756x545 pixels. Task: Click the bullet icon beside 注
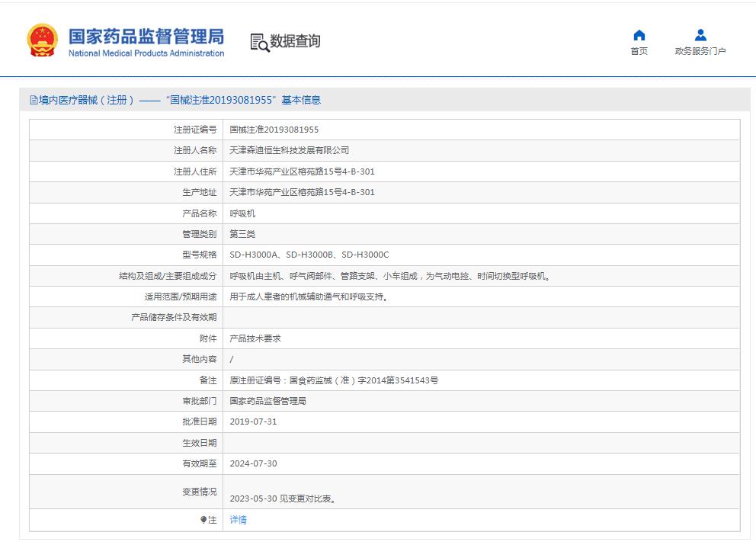coord(203,520)
